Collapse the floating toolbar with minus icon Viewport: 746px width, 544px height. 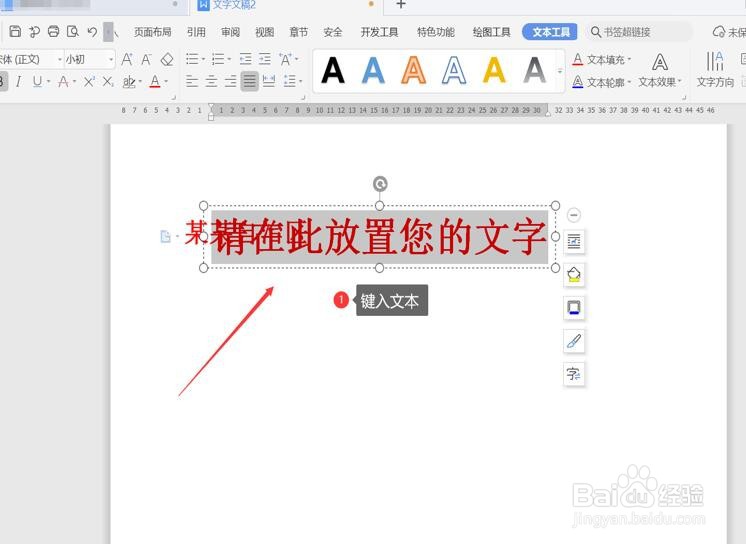(x=574, y=215)
